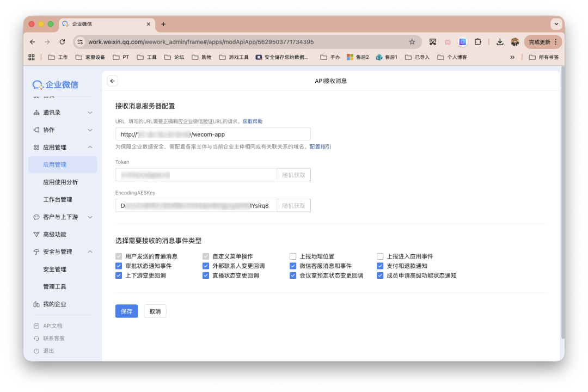
Task: Collapse the 应用管理 section
Action: 54,147
